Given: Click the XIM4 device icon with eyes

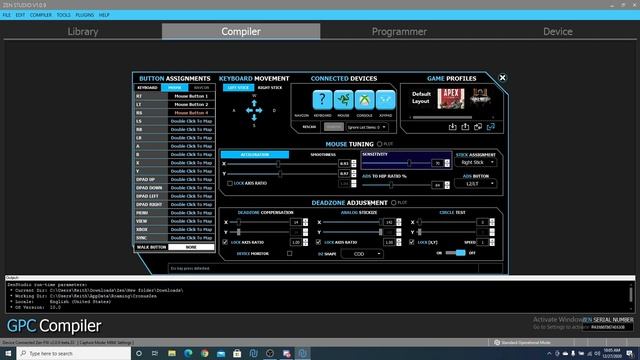Looking at the screenshot, I should [385, 100].
